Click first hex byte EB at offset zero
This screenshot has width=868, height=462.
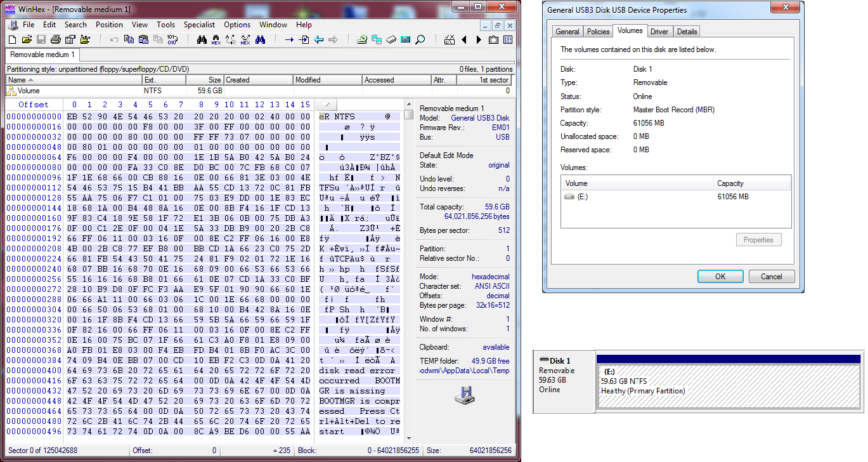pos(72,117)
